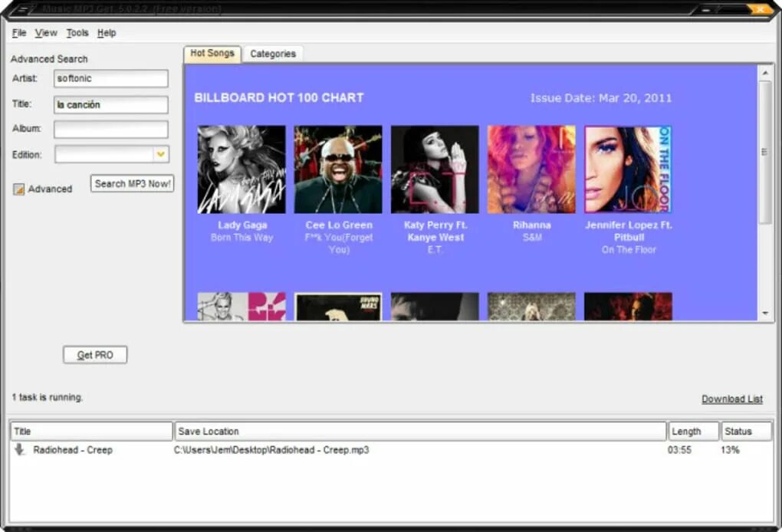
Task: Click the Search MP3 Now! button
Action: click(x=132, y=183)
